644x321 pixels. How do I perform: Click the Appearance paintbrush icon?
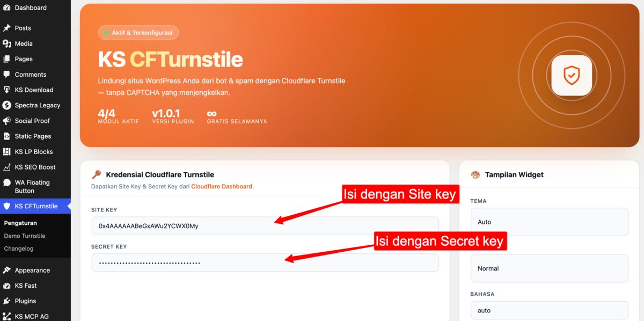(6, 270)
